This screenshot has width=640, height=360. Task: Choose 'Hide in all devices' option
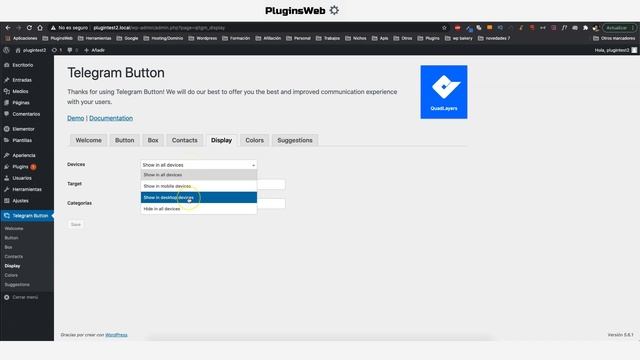199,209
